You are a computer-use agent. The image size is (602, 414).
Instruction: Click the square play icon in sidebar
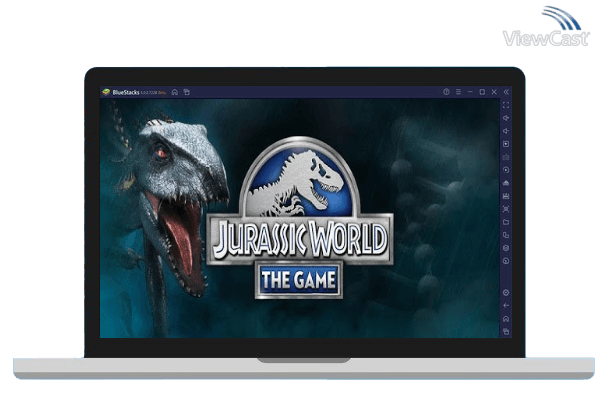point(506,144)
